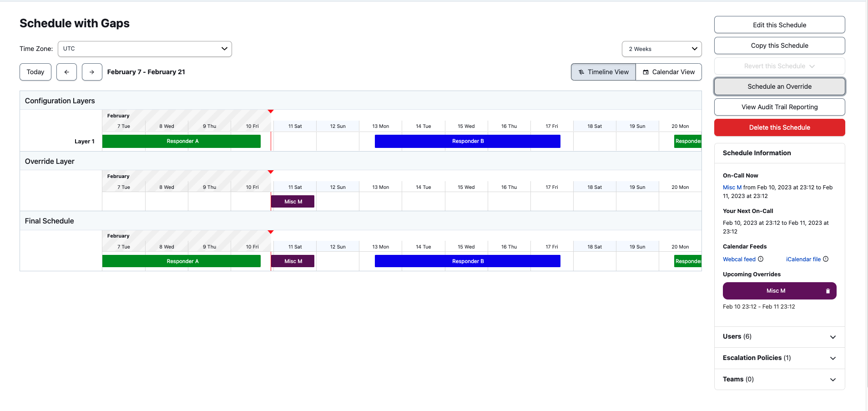Open the Time Zone selector
The width and height of the screenshot is (868, 411).
pyautogui.click(x=145, y=49)
